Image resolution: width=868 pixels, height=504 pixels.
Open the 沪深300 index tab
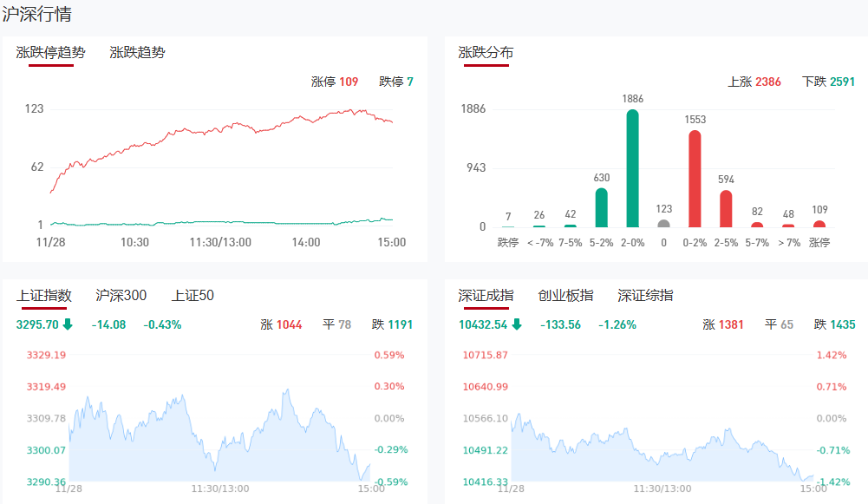[121, 296]
